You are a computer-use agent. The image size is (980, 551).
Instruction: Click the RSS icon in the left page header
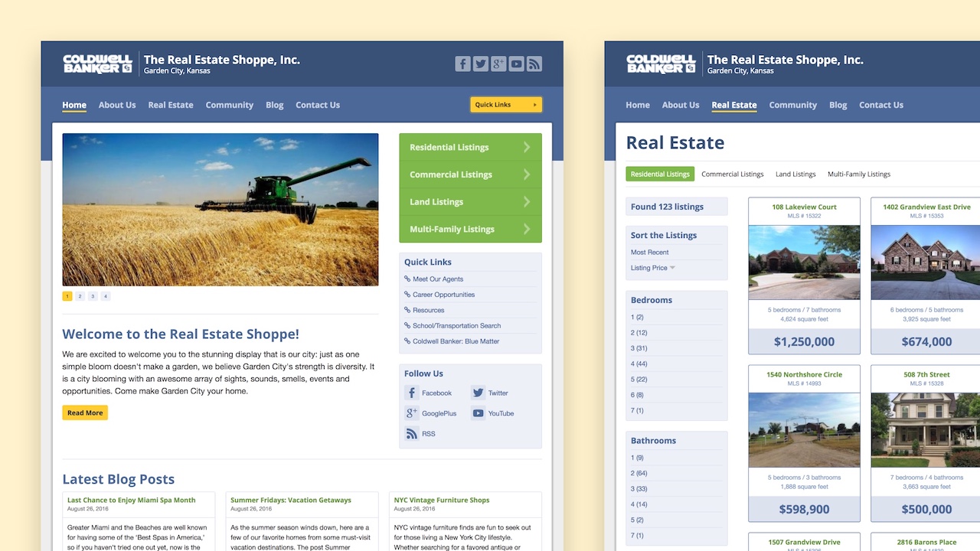click(x=534, y=64)
